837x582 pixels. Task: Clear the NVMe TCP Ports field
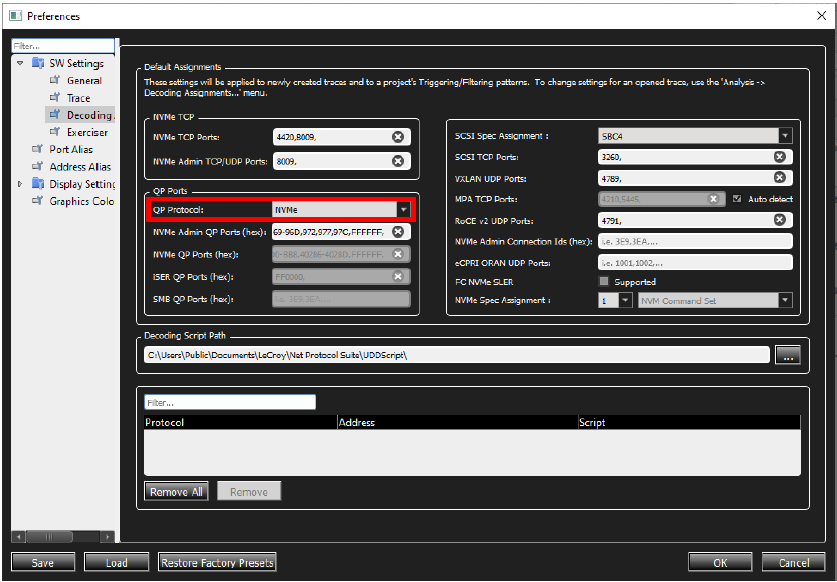pyautogui.click(x=398, y=137)
